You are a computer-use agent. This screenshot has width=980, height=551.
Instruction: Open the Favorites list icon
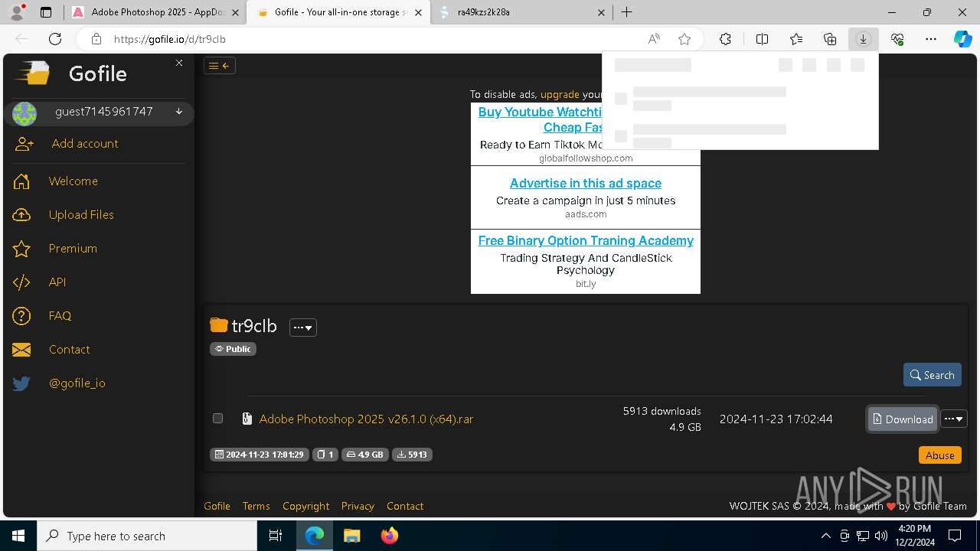(796, 39)
